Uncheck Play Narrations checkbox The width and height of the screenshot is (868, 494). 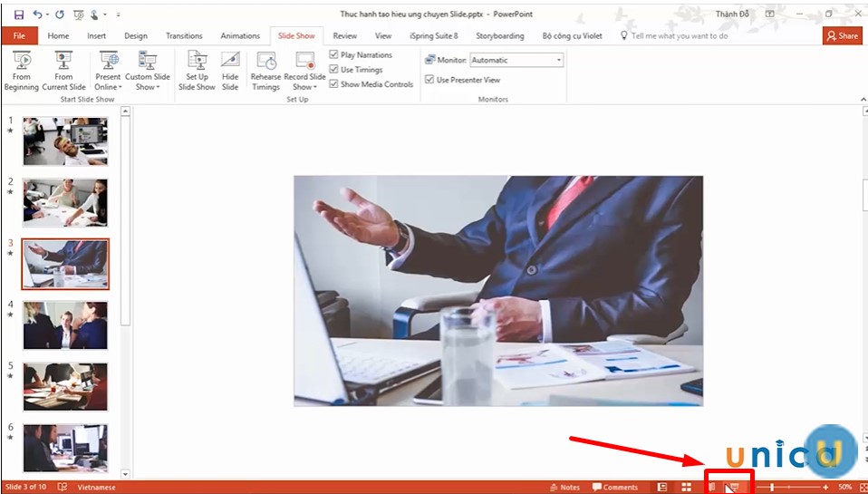(334, 55)
